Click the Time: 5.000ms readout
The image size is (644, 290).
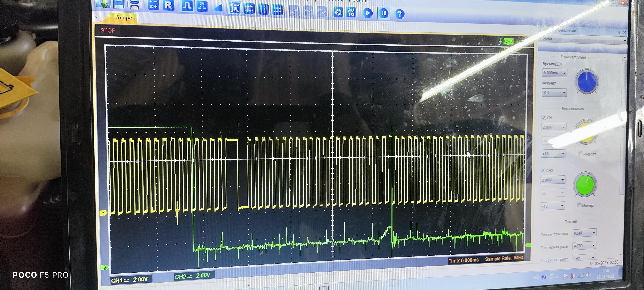(x=464, y=260)
